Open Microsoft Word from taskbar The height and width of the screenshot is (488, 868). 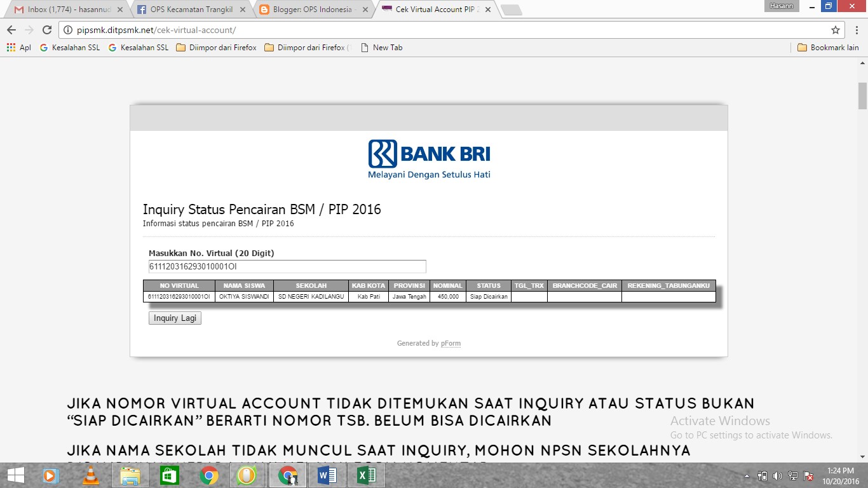pos(327,475)
